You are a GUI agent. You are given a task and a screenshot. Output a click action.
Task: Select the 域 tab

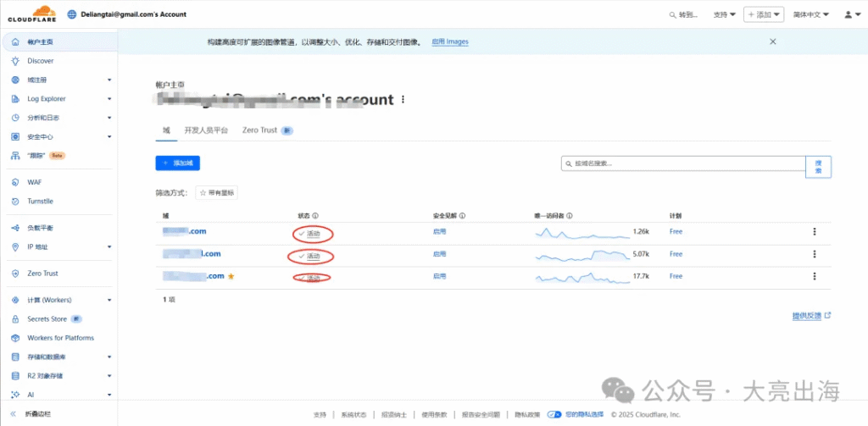pyautogui.click(x=166, y=130)
